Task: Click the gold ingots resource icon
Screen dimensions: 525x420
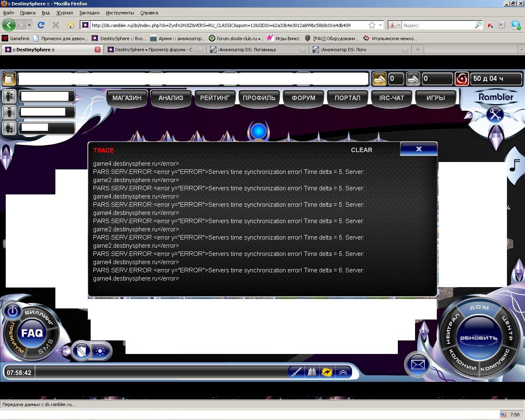Action: click(x=379, y=79)
